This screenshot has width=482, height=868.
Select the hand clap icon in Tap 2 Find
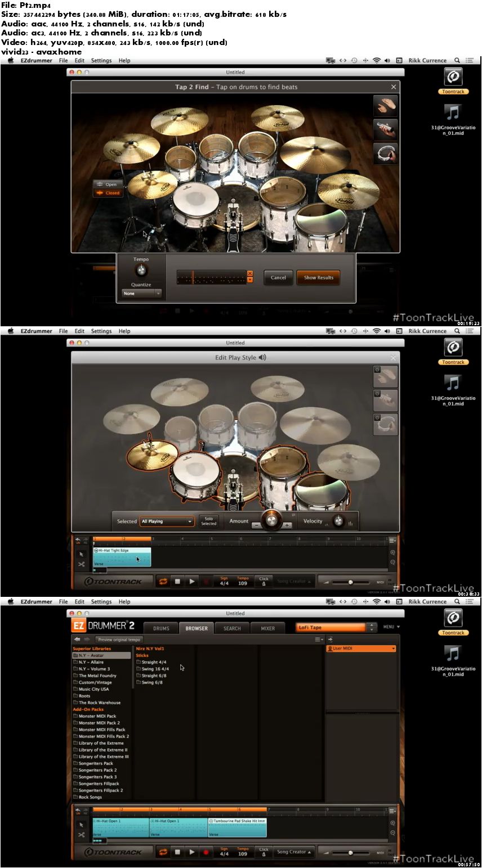coord(386,106)
